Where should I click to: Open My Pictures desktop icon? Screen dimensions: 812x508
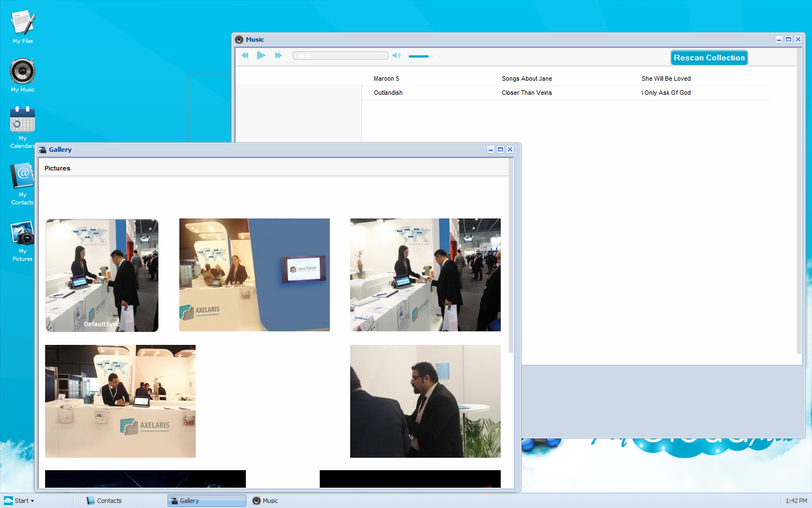point(23,240)
